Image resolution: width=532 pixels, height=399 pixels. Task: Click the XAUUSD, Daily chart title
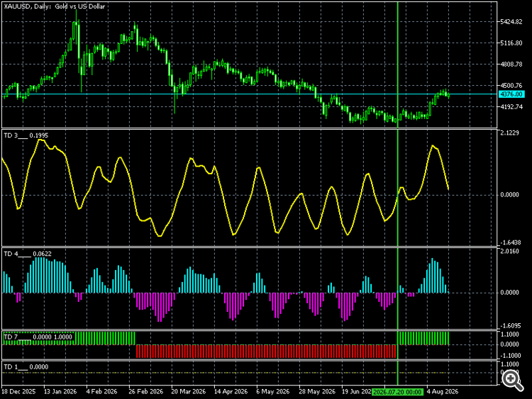(x=55, y=6)
